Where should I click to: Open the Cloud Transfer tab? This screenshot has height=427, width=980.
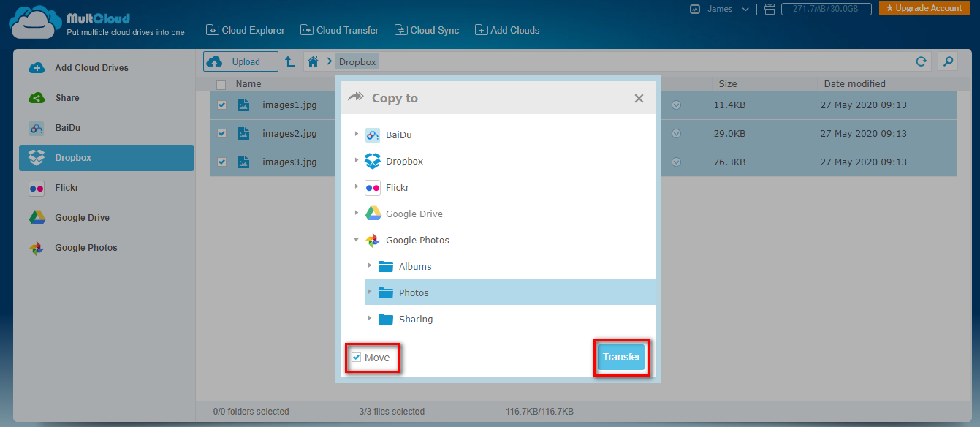340,30
